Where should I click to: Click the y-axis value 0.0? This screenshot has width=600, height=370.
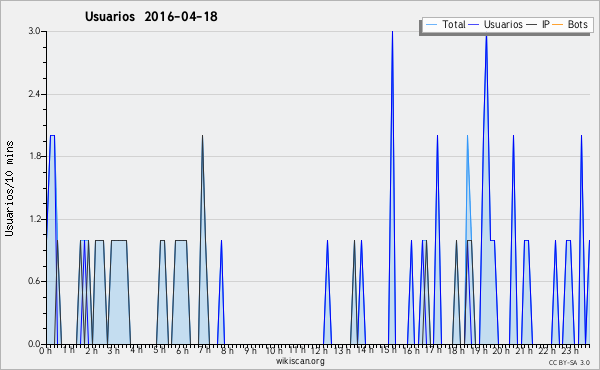tap(34, 344)
